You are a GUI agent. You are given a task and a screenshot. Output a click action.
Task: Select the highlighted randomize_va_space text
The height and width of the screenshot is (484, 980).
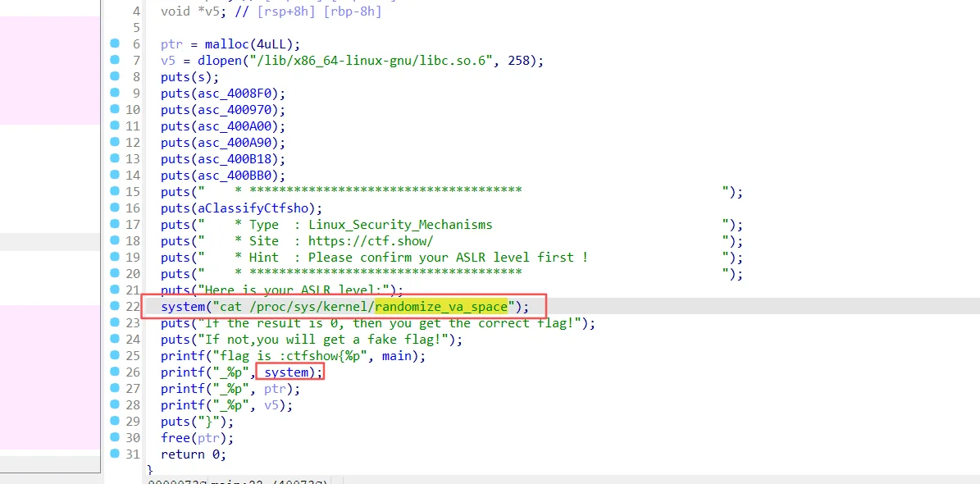[x=441, y=307]
